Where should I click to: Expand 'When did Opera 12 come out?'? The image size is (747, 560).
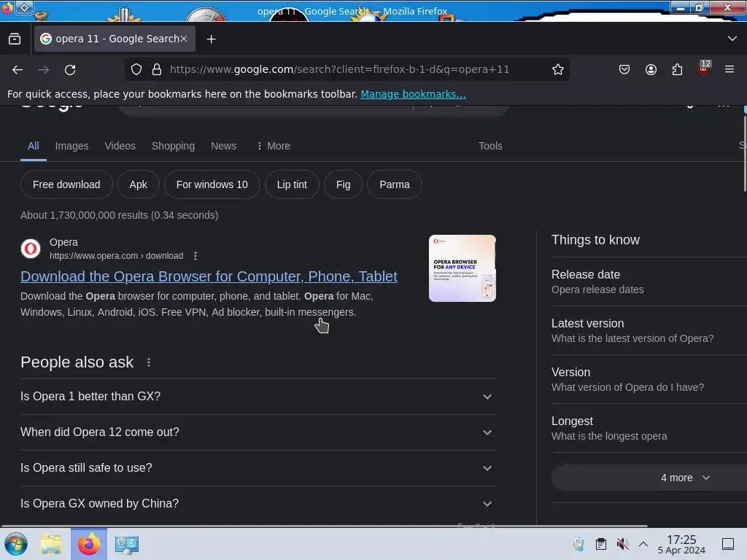(258, 432)
